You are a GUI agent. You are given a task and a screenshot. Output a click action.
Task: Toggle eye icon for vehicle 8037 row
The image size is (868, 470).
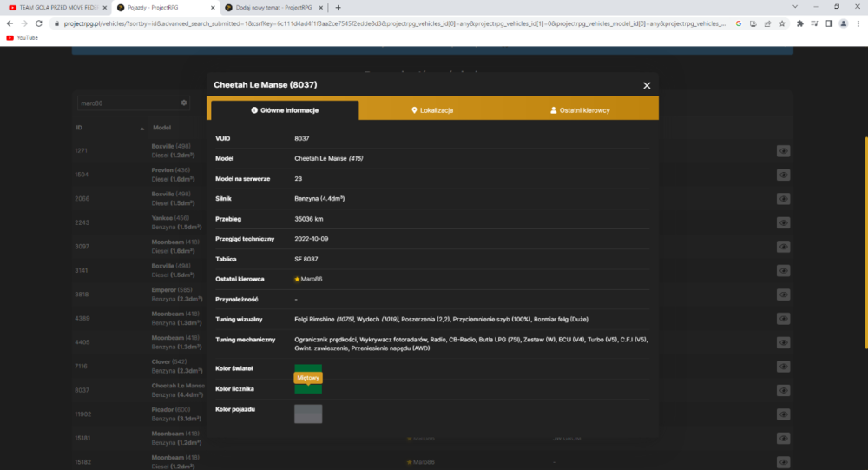click(783, 390)
